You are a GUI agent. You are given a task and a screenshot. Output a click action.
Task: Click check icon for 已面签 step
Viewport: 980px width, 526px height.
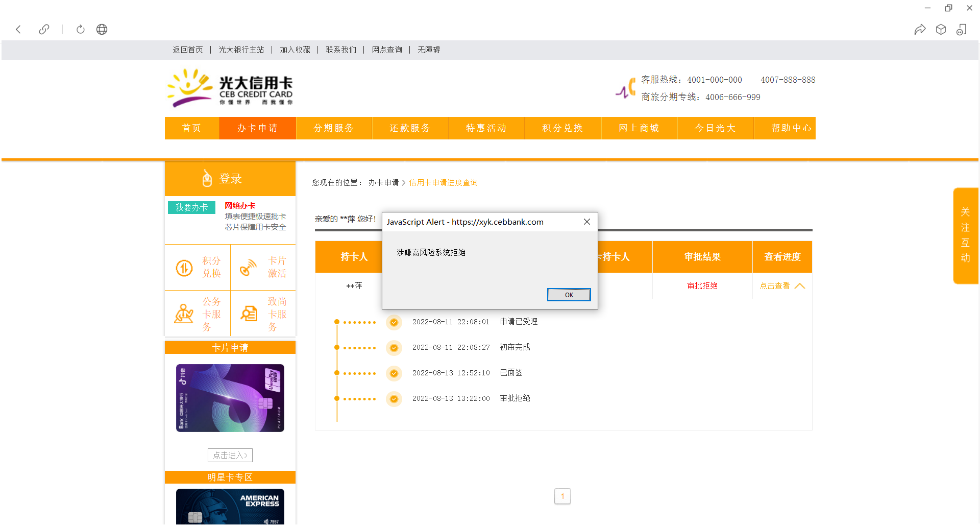(x=394, y=373)
